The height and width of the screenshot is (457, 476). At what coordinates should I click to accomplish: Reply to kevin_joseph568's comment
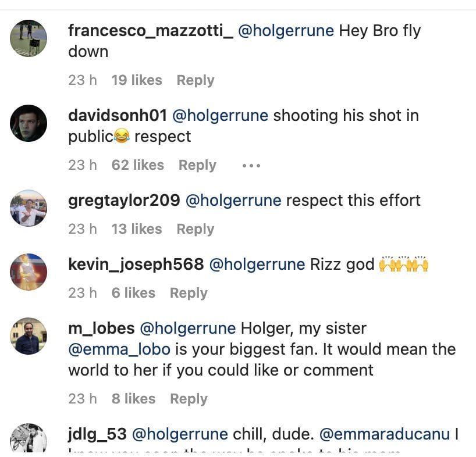tap(188, 292)
